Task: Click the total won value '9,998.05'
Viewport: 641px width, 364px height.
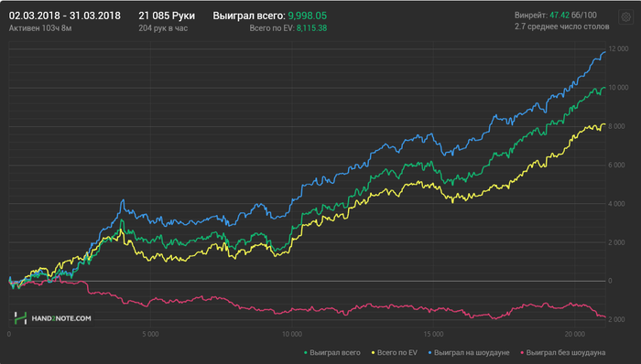Action: point(308,16)
